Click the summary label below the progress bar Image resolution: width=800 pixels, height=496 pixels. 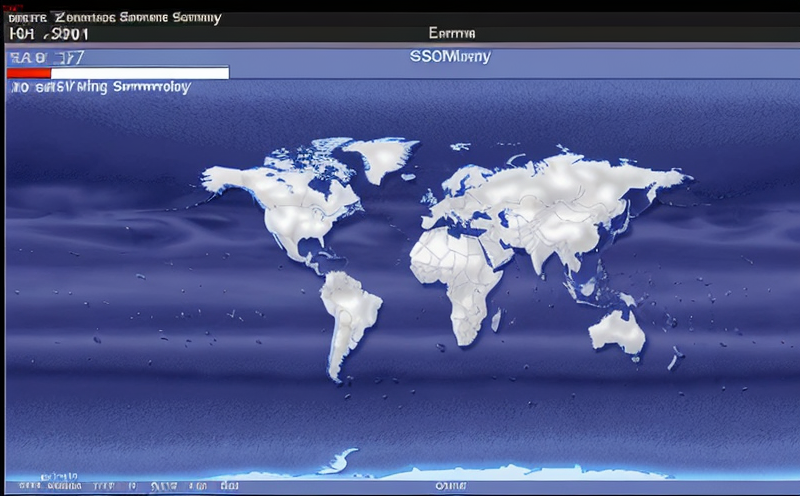click(x=100, y=88)
